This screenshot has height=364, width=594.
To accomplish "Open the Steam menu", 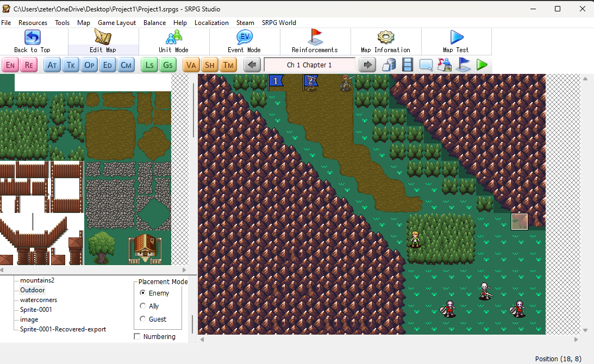I will (245, 23).
